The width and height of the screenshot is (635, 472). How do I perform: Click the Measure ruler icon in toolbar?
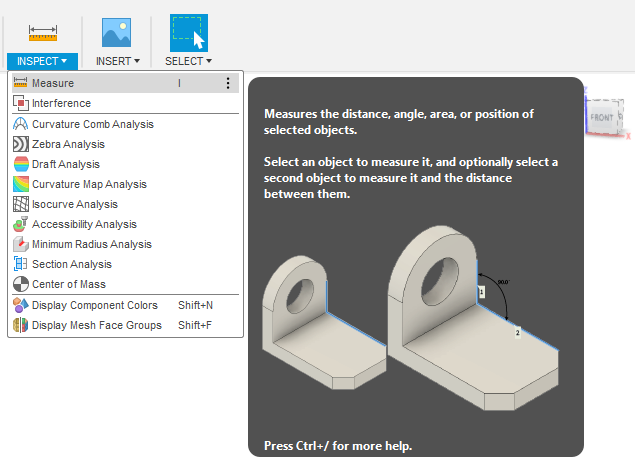[x=42, y=31]
